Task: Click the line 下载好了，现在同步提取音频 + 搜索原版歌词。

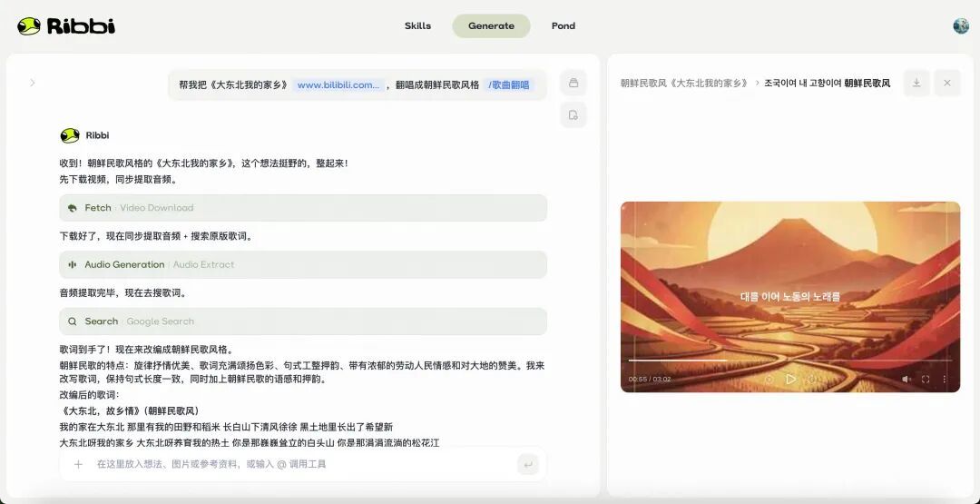Action: click(x=156, y=236)
